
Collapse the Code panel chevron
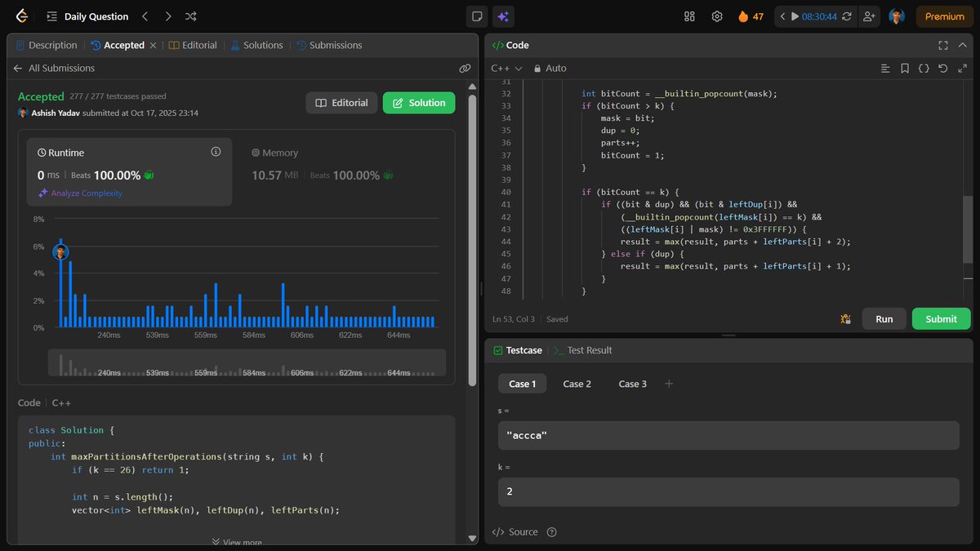coord(962,45)
